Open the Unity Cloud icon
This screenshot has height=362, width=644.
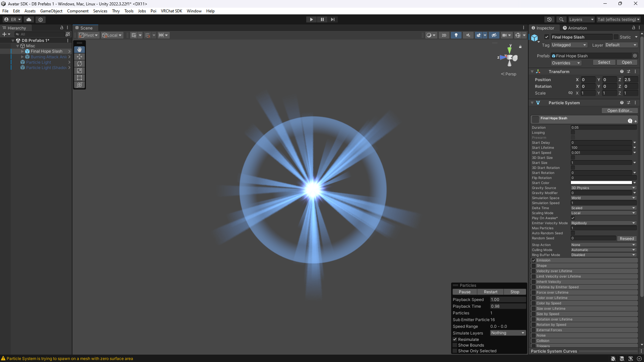pos(29,19)
